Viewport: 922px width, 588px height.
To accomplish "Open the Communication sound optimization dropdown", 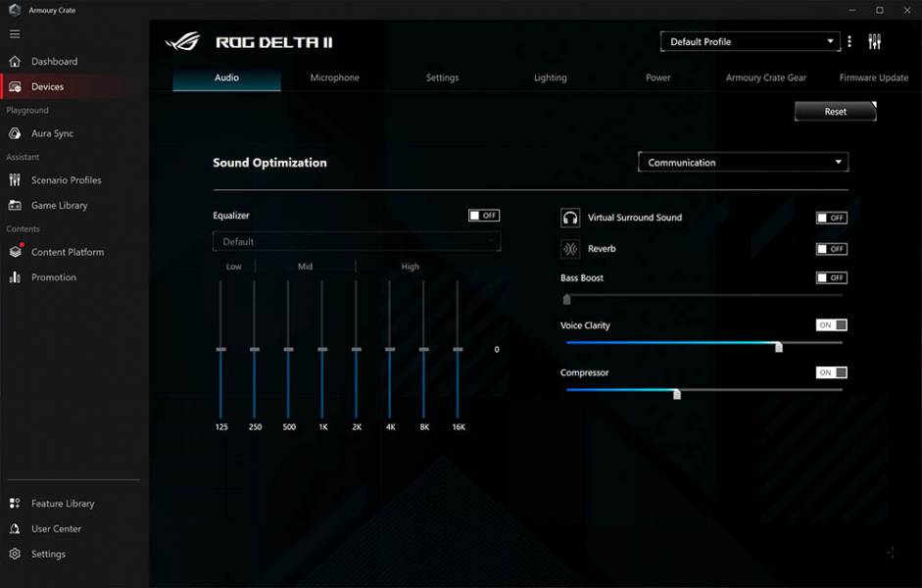I will (x=744, y=163).
